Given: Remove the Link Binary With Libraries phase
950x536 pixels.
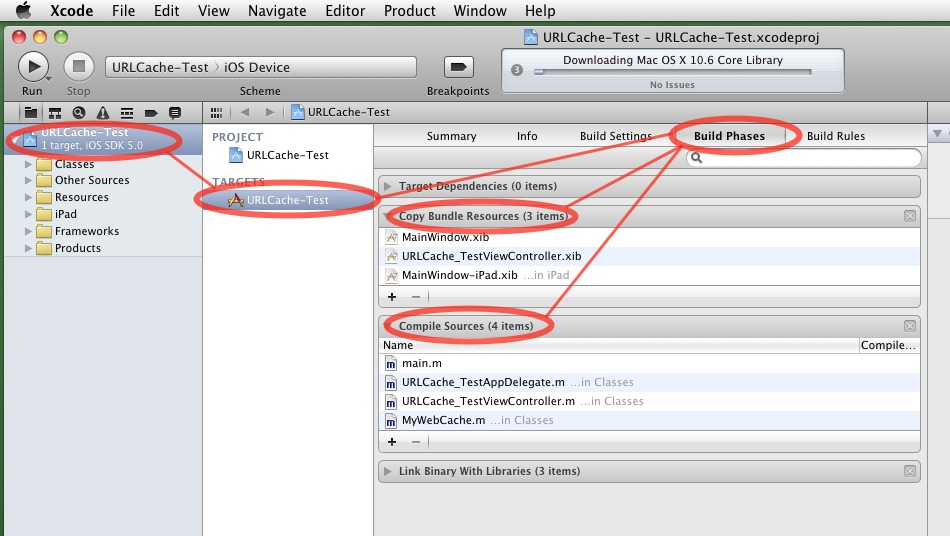Looking at the screenshot, I should click(x=909, y=471).
